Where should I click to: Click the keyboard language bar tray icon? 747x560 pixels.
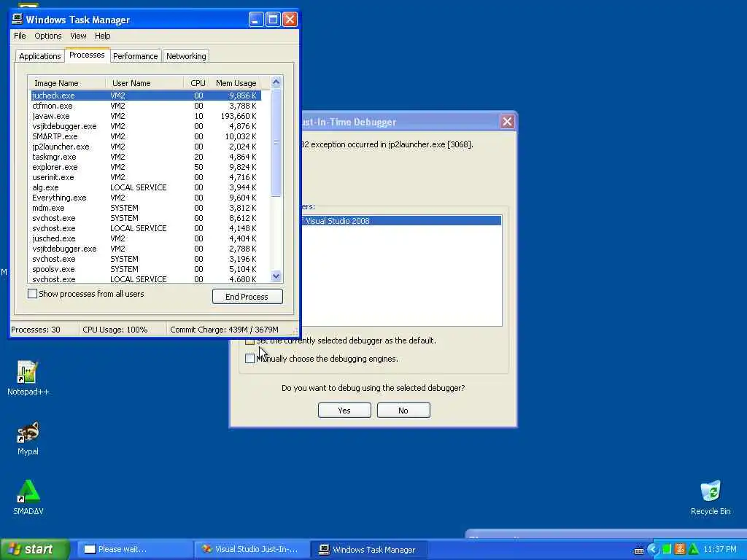639,550
